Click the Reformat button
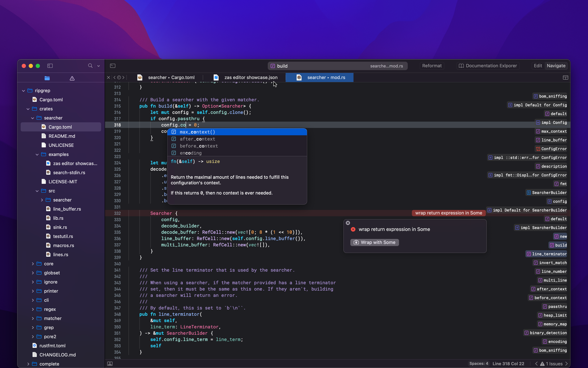Image resolution: width=588 pixels, height=368 pixels. 432,66
